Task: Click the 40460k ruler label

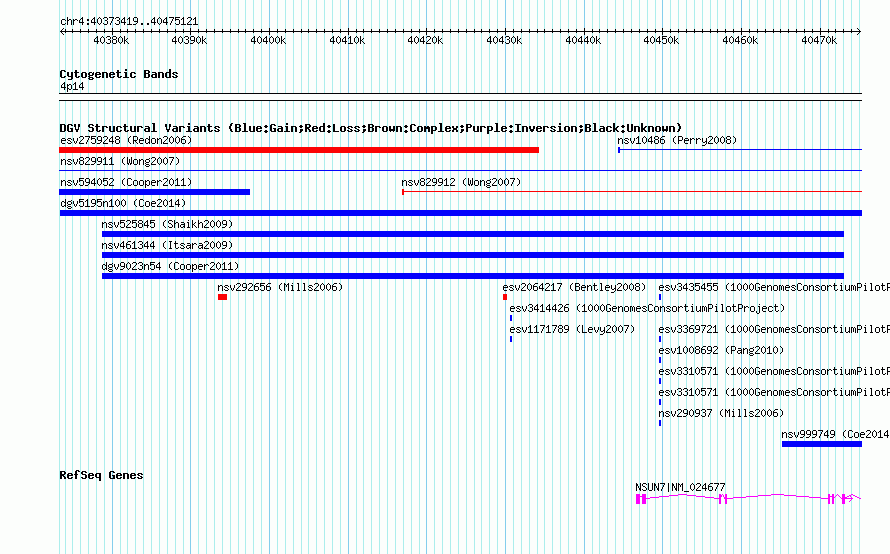Action: [x=740, y=40]
